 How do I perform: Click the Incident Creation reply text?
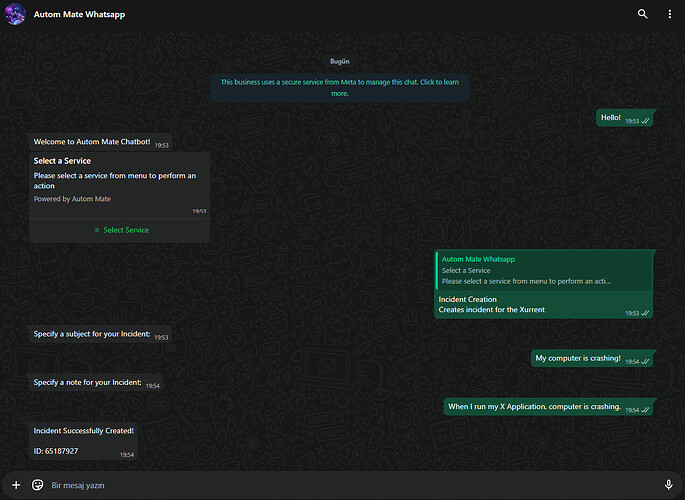coord(467,300)
